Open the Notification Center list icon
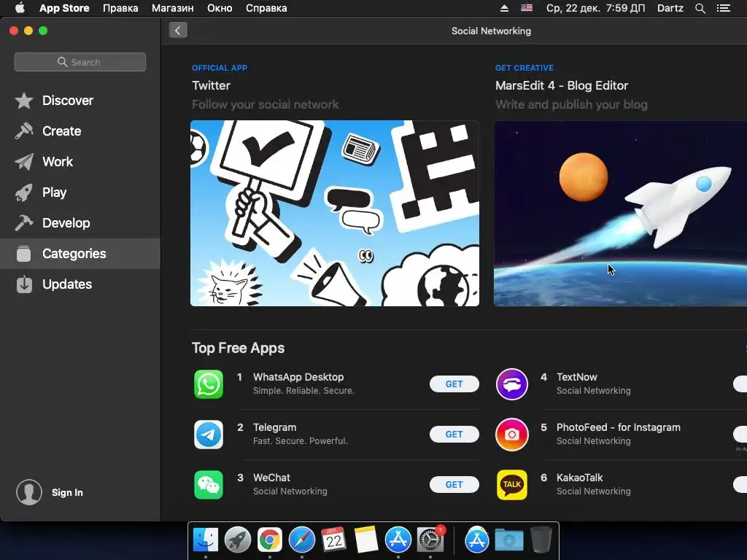This screenshot has width=747, height=560. 723,8
